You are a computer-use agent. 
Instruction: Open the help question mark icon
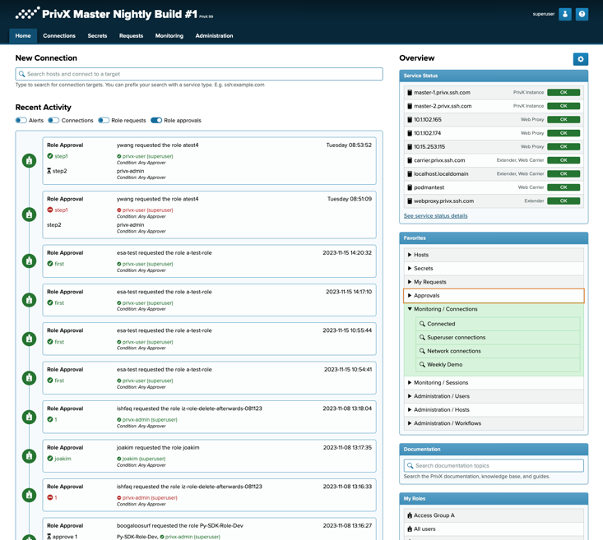pos(582,14)
